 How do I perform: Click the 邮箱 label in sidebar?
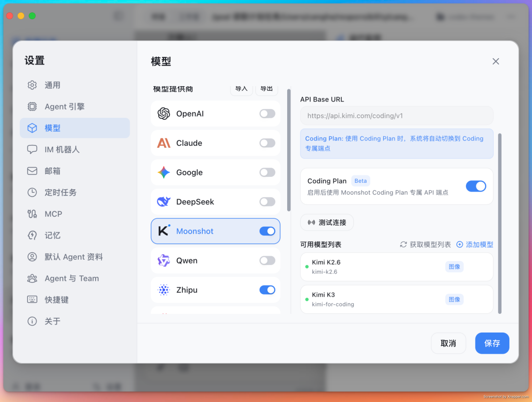[x=53, y=171]
